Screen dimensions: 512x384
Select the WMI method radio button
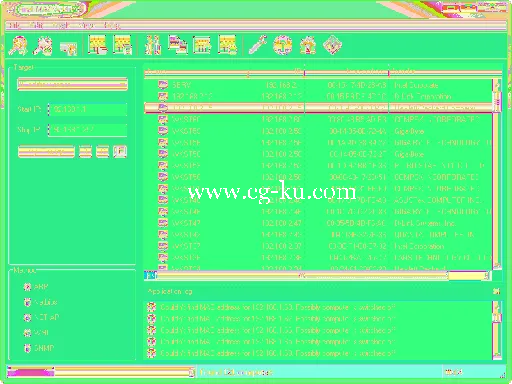point(27,333)
